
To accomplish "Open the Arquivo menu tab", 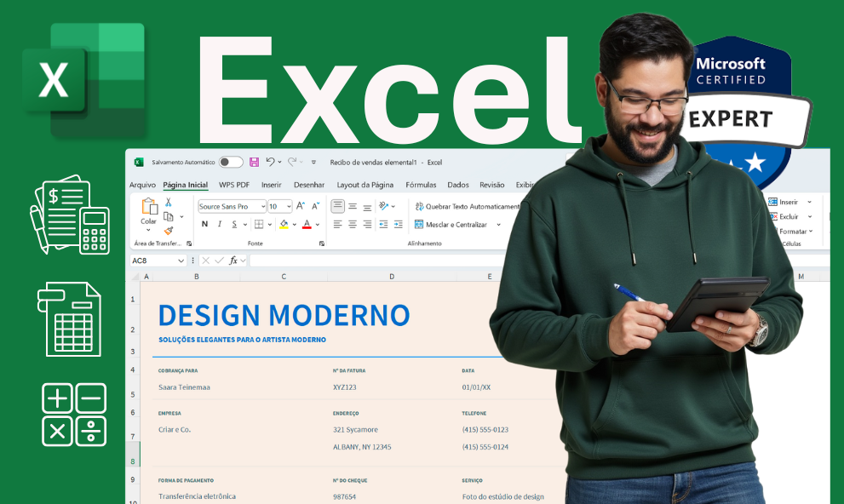I will click(142, 185).
